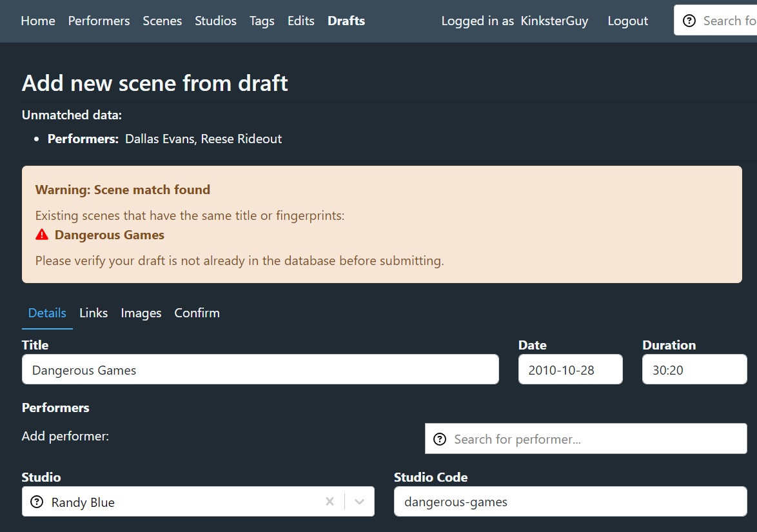Select the Details tab
This screenshot has height=532, width=757.
46,313
